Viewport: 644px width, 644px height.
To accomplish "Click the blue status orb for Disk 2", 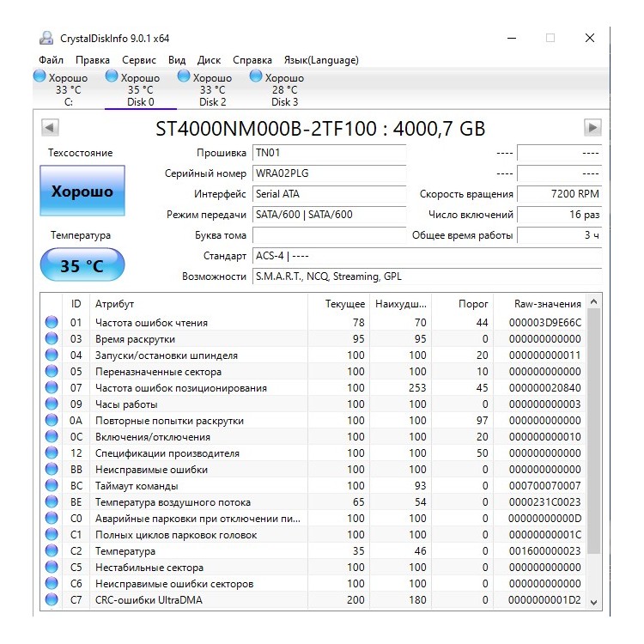I will click(x=184, y=76).
